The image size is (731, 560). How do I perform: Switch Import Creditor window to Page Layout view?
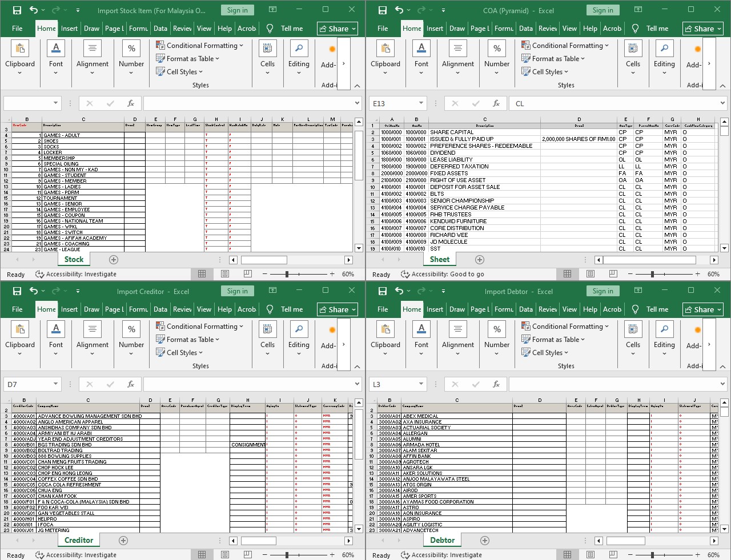click(x=225, y=555)
